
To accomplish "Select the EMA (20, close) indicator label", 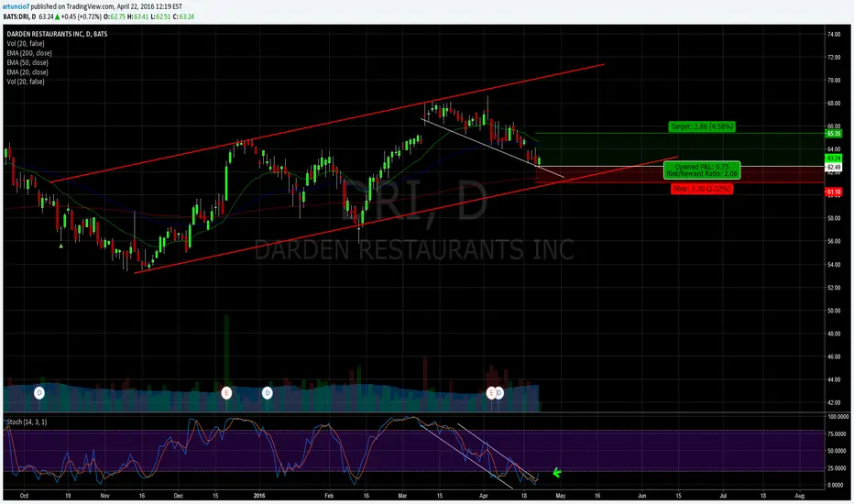I will pos(27,71).
